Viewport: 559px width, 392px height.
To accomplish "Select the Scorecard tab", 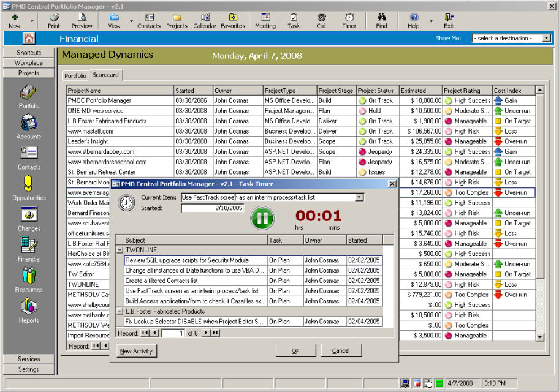I will [x=105, y=75].
